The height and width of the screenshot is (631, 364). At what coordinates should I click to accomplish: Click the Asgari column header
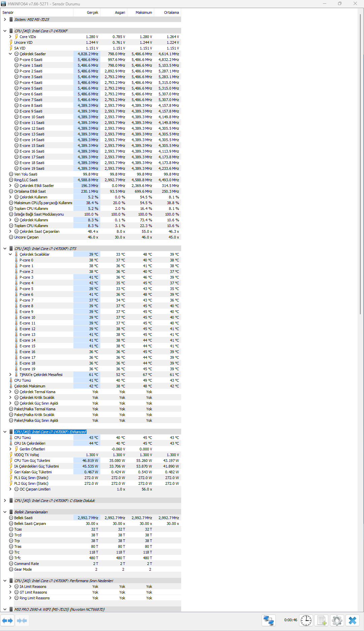tap(113, 12)
